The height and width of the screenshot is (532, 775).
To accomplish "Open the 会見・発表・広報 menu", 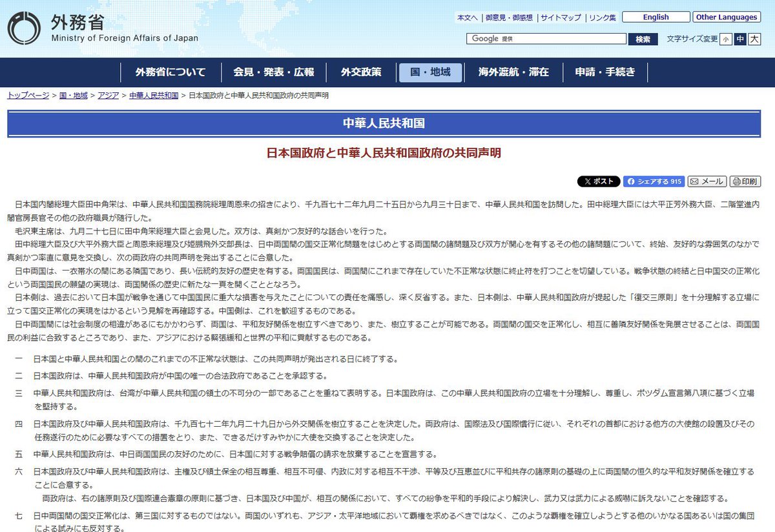I will point(274,72).
